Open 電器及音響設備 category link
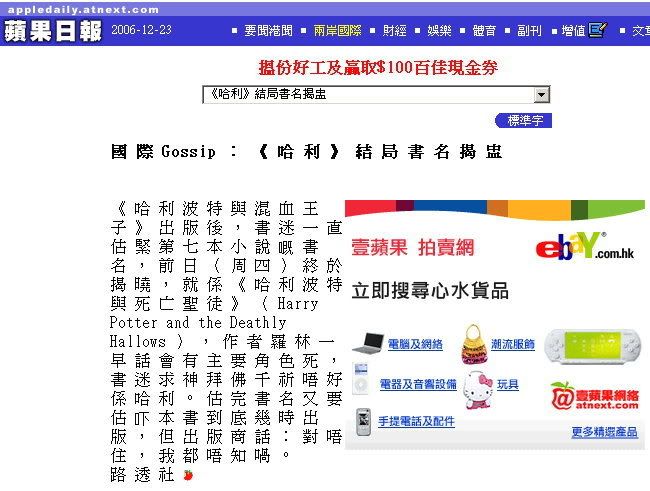The width and height of the screenshot is (650, 491). click(x=418, y=384)
